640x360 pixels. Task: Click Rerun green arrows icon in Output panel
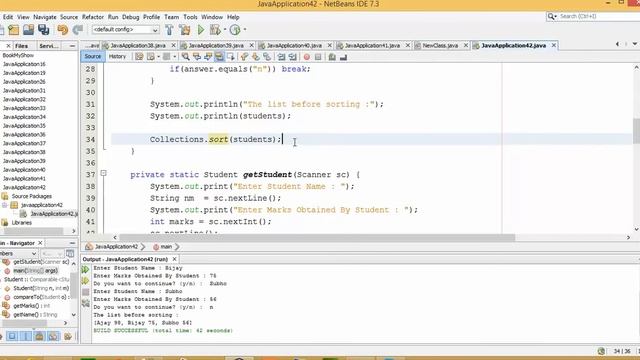coord(85,270)
